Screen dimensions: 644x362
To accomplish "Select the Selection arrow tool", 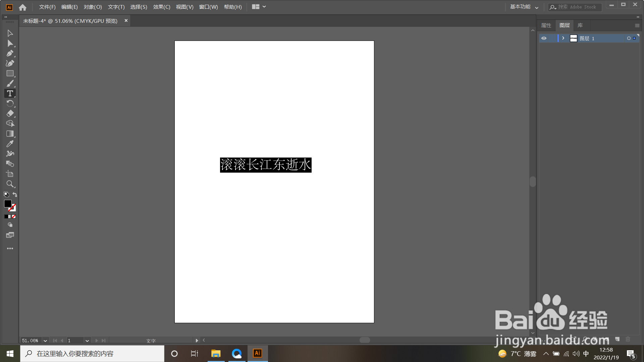I will [x=10, y=33].
